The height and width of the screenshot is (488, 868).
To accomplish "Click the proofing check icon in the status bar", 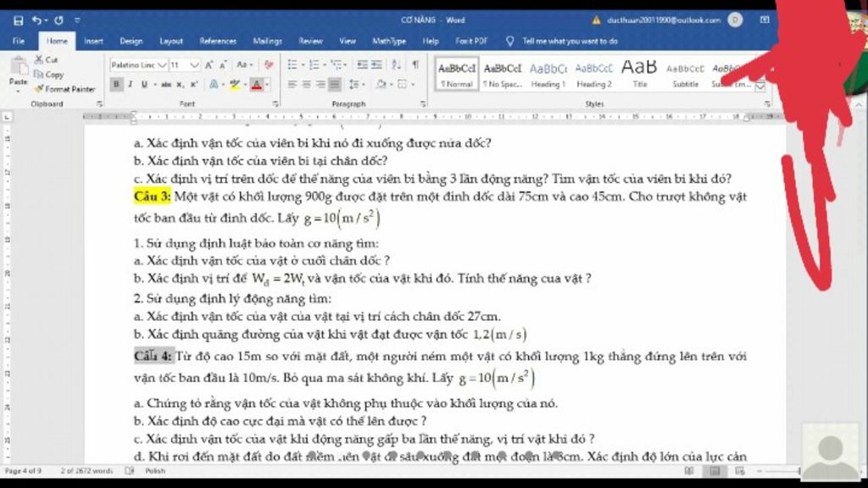I will point(130,471).
